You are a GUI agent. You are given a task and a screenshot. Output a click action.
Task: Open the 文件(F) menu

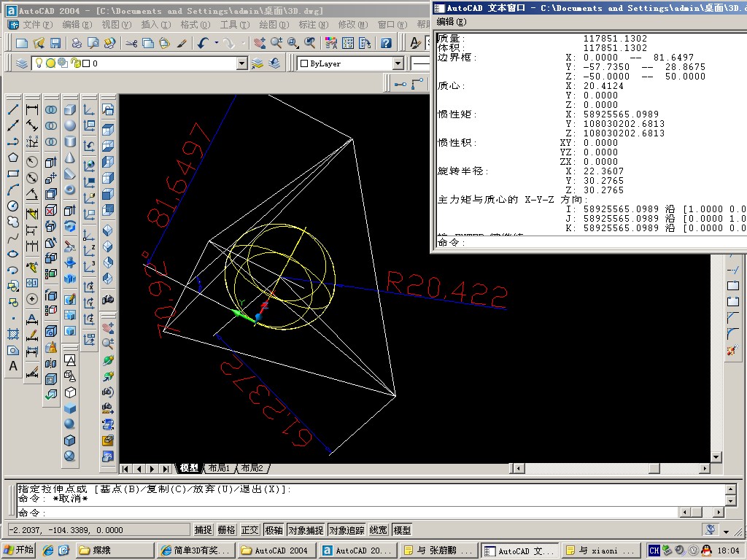pyautogui.click(x=37, y=25)
